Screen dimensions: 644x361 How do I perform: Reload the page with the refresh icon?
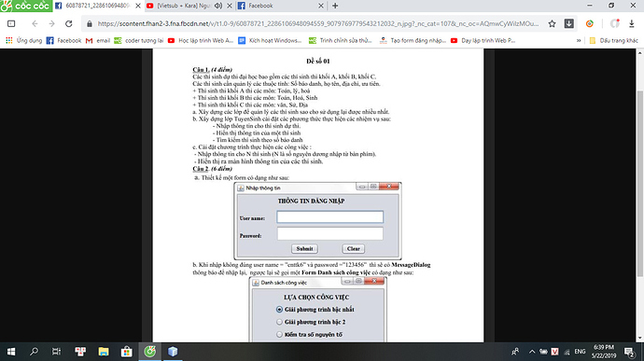(68, 24)
